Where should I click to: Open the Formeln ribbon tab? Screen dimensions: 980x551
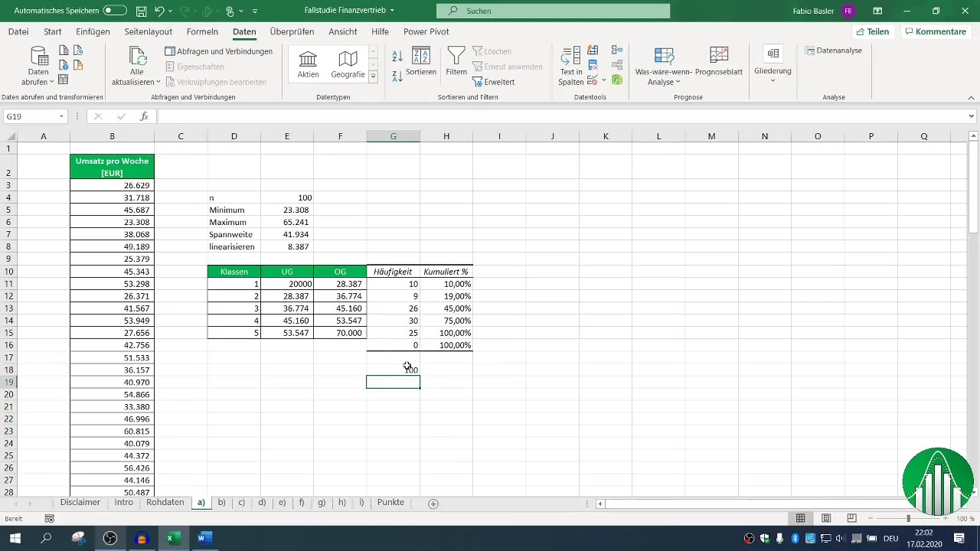click(202, 31)
